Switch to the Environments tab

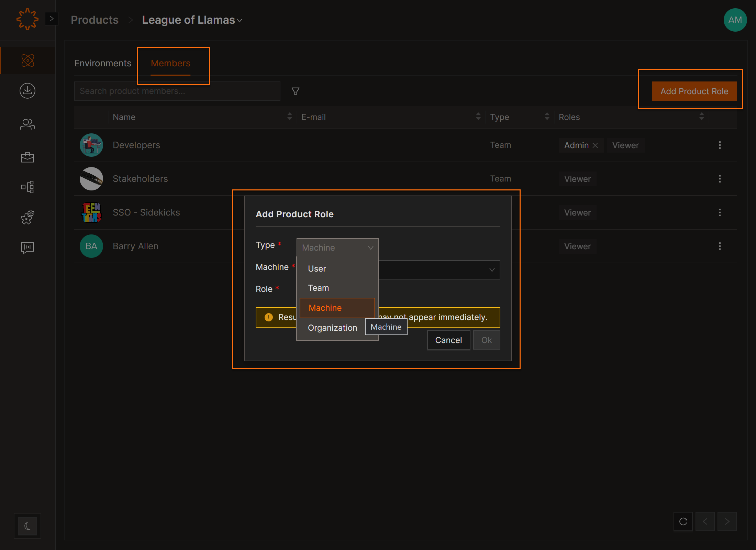103,63
